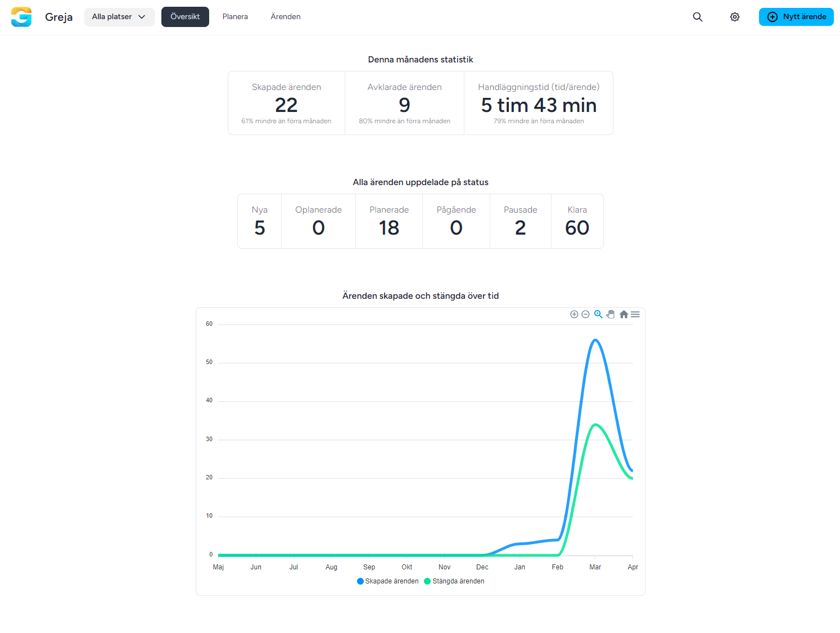Open the search magnifier icon
The image size is (840, 633).
[x=697, y=17]
